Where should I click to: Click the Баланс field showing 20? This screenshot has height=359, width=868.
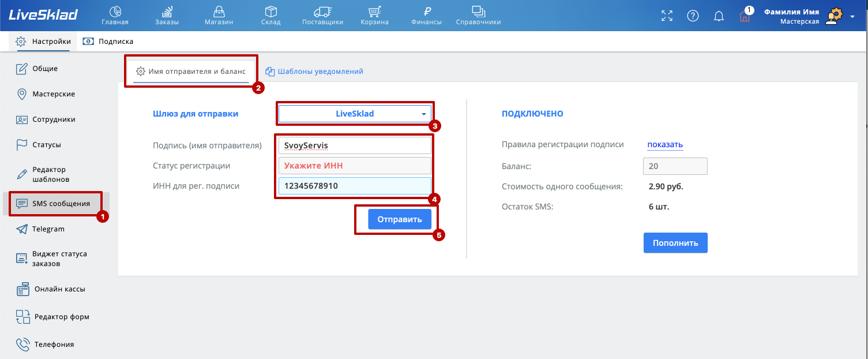click(x=675, y=166)
